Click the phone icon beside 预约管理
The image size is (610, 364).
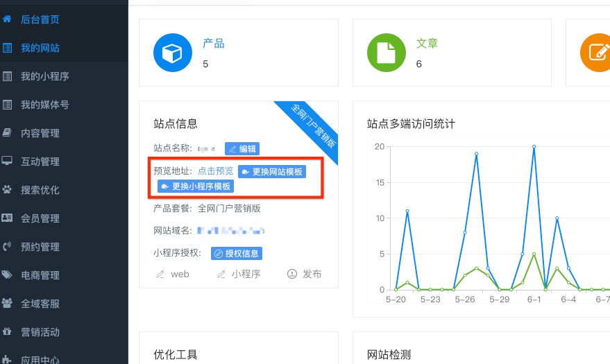8,246
